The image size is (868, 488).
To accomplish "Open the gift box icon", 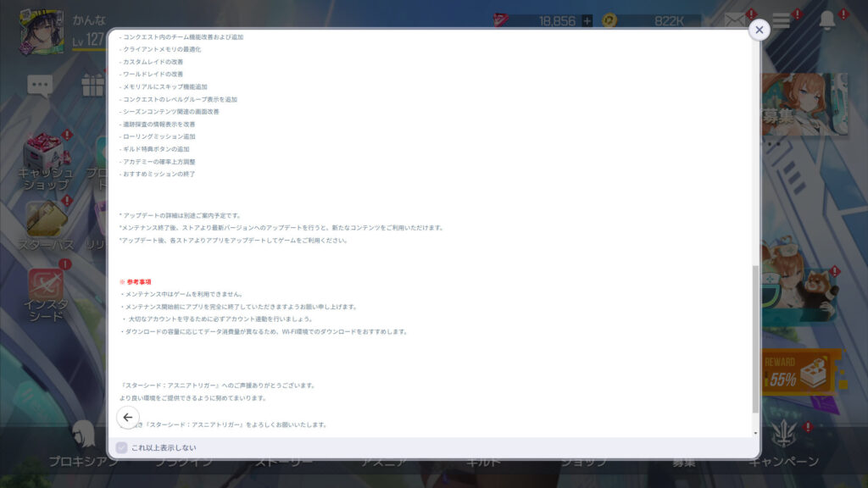I will click(x=92, y=85).
